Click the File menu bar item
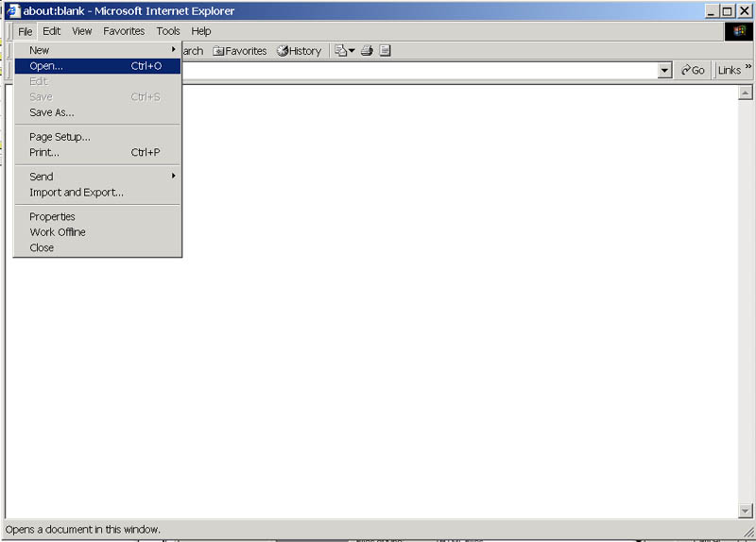This screenshot has width=756, height=542. pyautogui.click(x=26, y=32)
